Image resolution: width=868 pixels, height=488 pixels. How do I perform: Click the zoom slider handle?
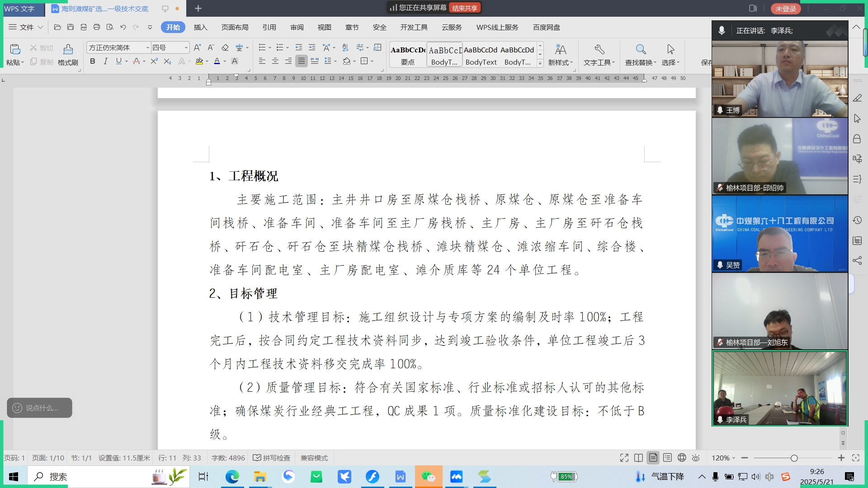794,458
